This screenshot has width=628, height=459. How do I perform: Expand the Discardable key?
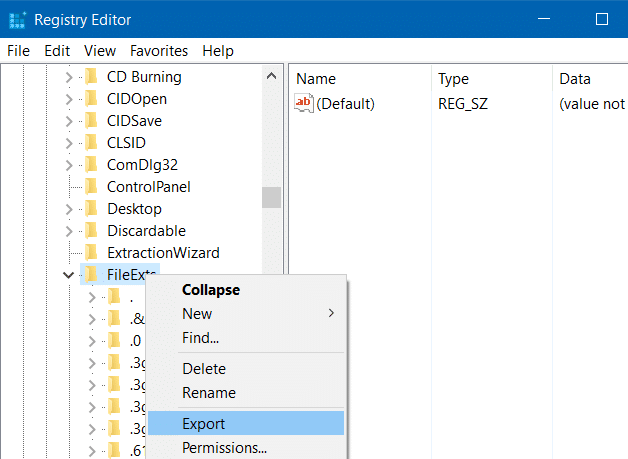pyautogui.click(x=69, y=231)
